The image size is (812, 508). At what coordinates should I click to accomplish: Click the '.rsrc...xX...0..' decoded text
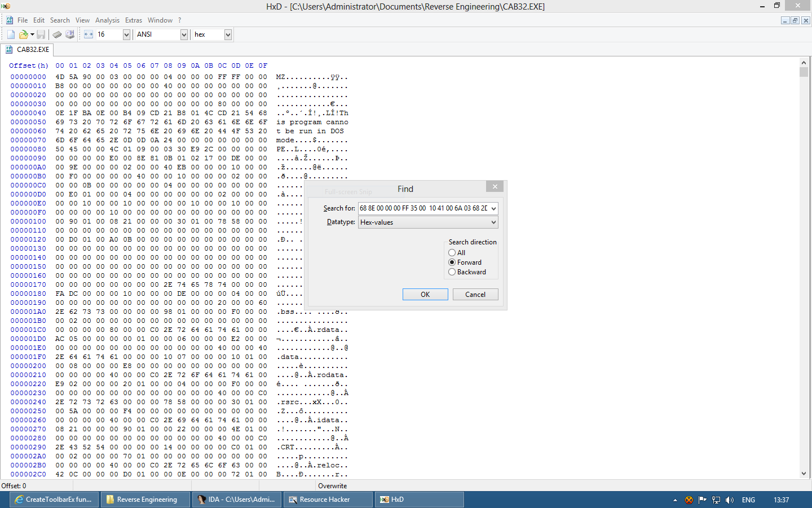click(x=312, y=402)
